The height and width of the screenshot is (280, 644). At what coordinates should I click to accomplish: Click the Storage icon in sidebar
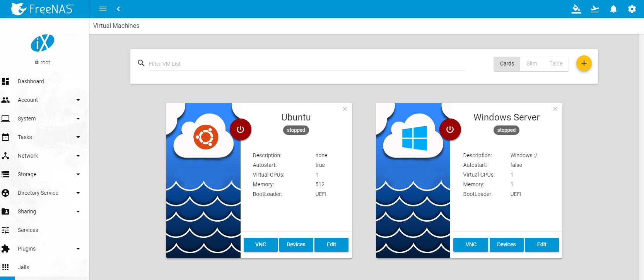[x=5, y=174]
